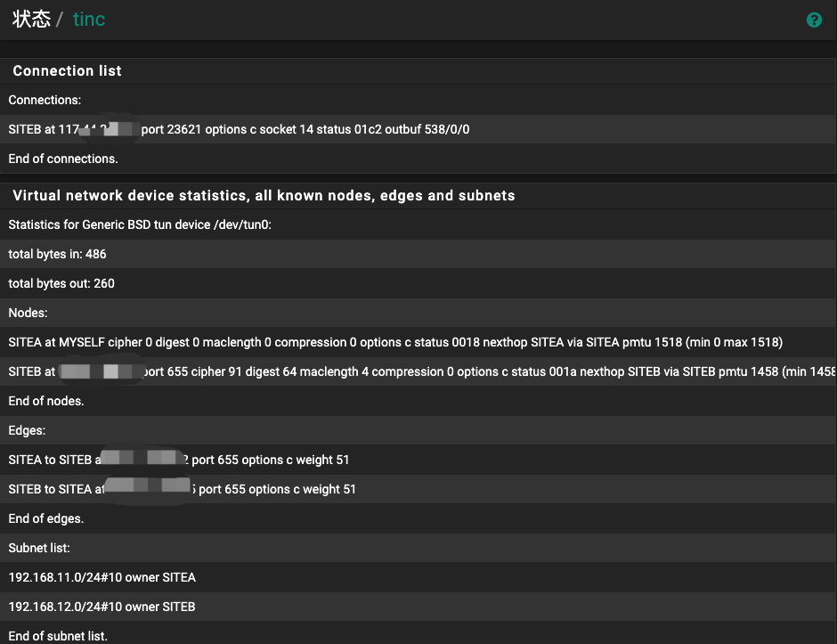
Task: Click the End of connections line
Action: coord(63,159)
